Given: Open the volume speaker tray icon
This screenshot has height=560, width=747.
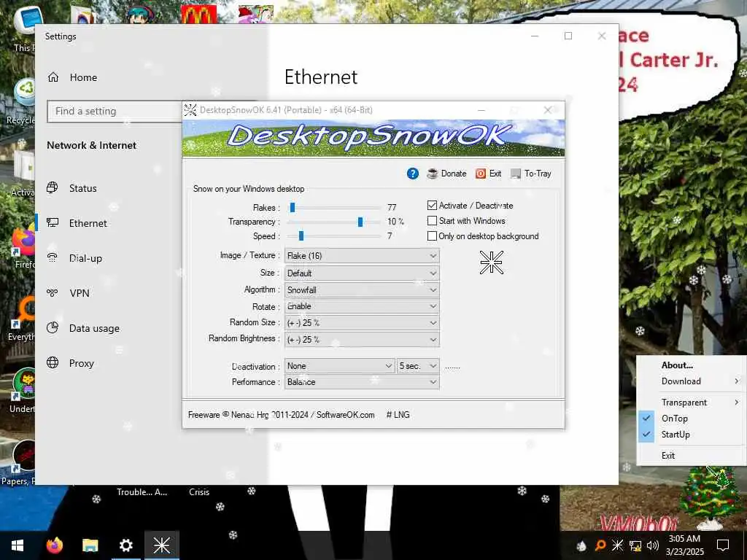Looking at the screenshot, I should pyautogui.click(x=653, y=545).
